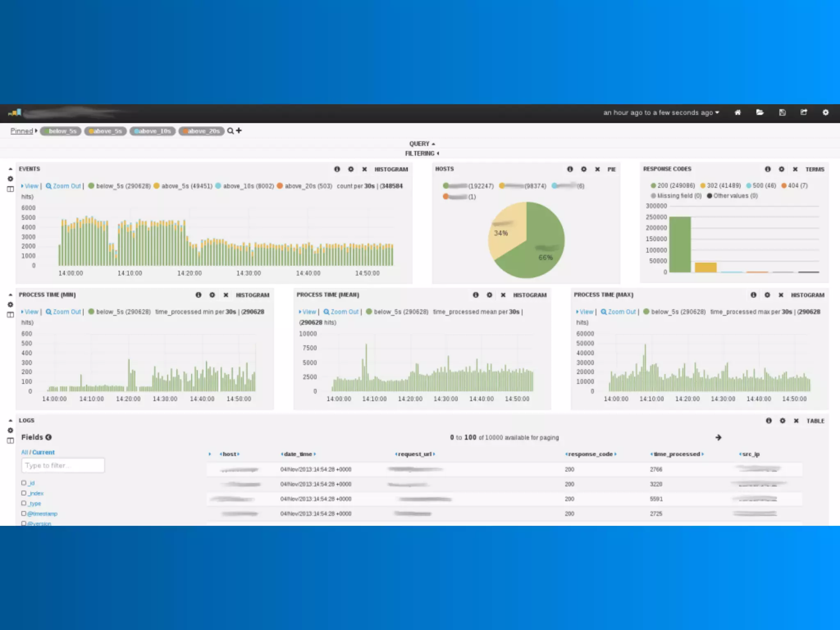Screen dimensions: 840x630
Task: Select the above_10s pinned query pill
Action: pos(153,131)
